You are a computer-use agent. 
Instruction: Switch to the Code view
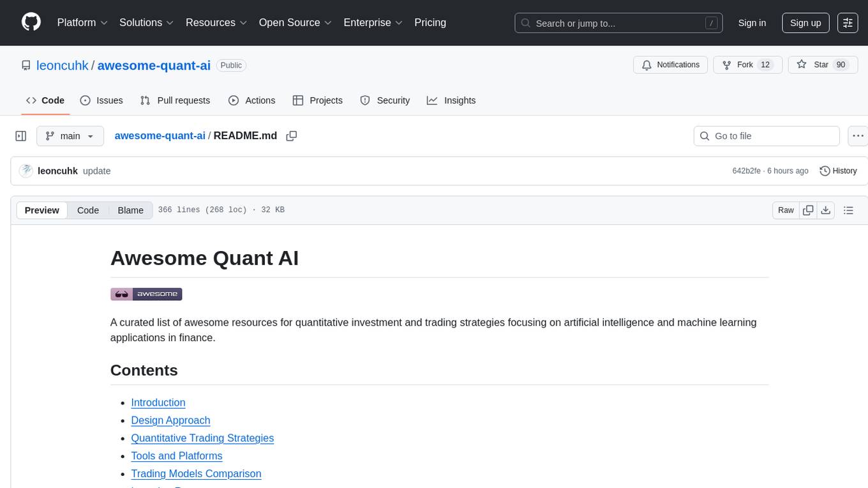point(88,210)
